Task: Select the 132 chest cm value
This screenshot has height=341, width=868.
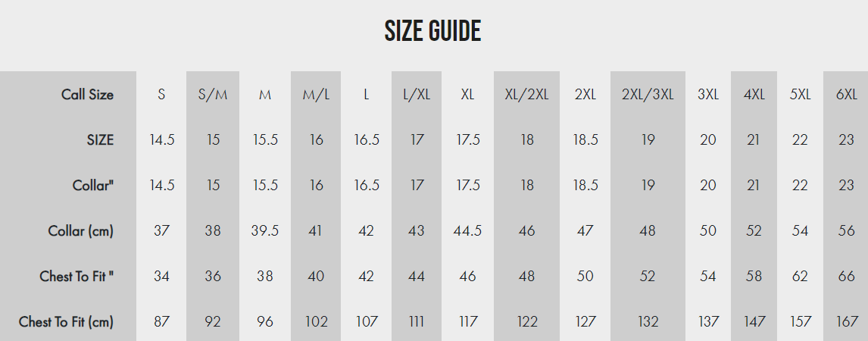Action: (648, 321)
